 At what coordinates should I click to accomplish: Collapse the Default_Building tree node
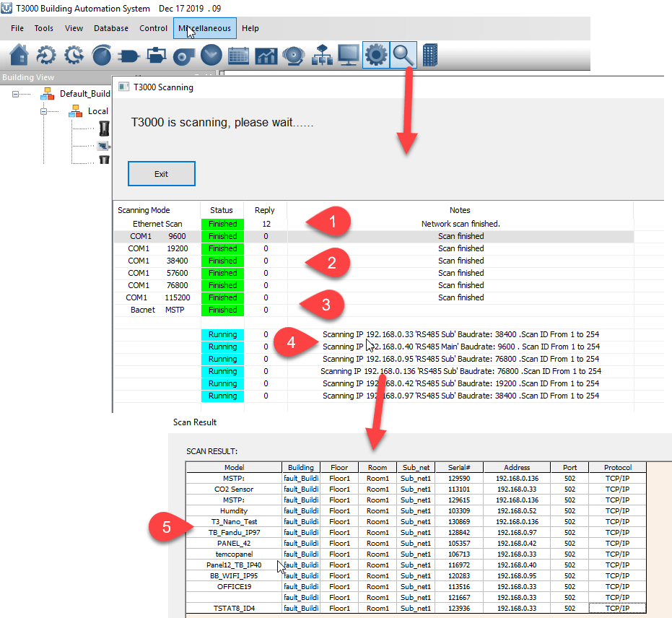(15, 94)
